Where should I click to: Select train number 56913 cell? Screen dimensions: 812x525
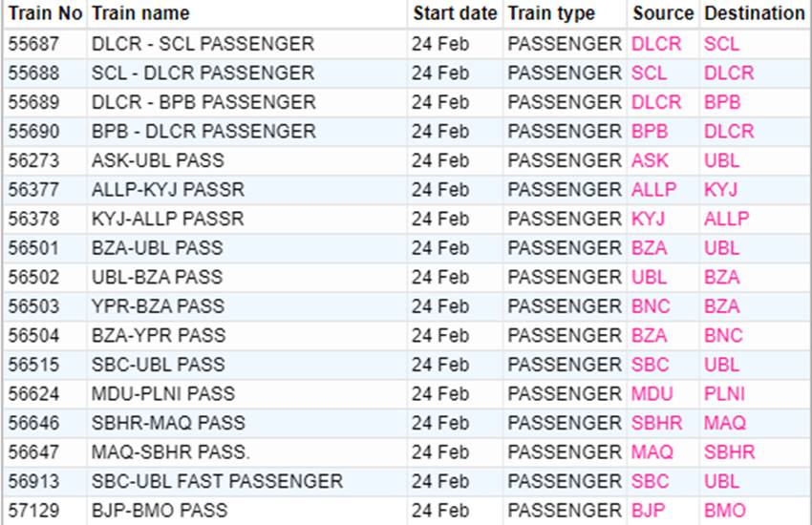(x=33, y=481)
